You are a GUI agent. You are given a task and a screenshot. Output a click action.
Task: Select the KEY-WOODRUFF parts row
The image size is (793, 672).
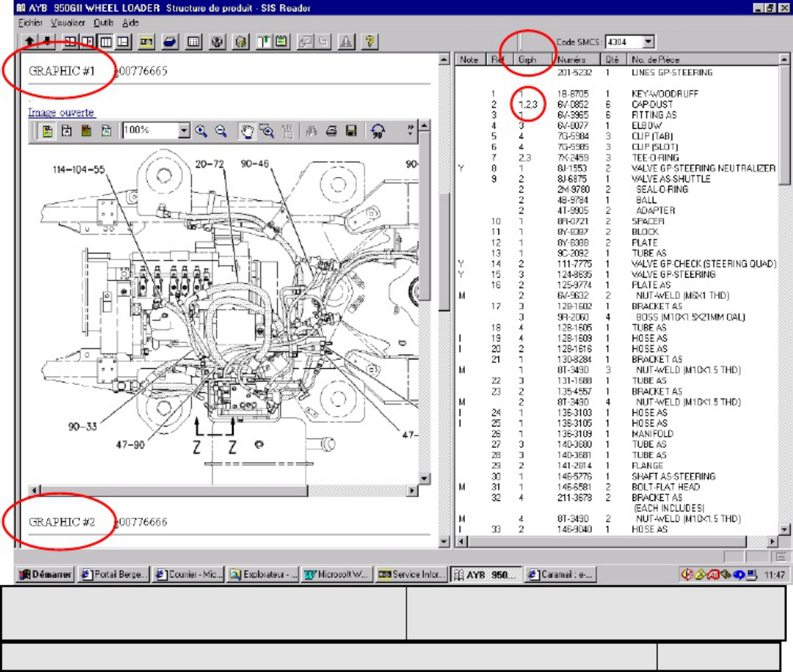[617, 93]
